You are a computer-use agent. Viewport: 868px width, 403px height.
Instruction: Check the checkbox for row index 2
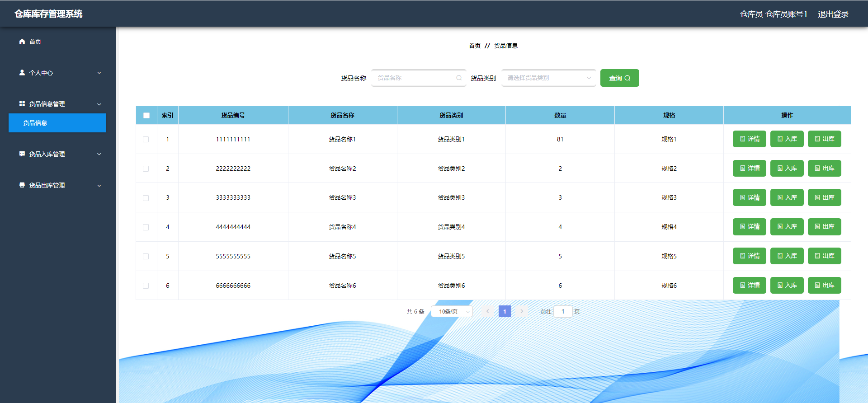pyautogui.click(x=146, y=169)
